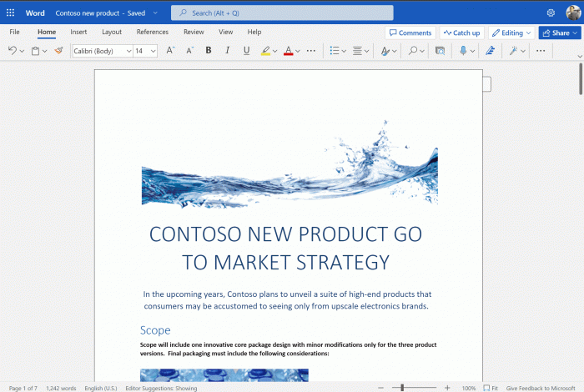Open the user profile picture
The image size is (584, 392).
tap(573, 13)
